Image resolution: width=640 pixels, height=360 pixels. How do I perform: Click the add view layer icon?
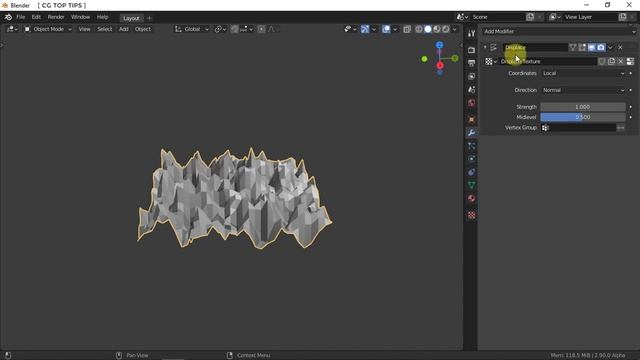click(622, 17)
